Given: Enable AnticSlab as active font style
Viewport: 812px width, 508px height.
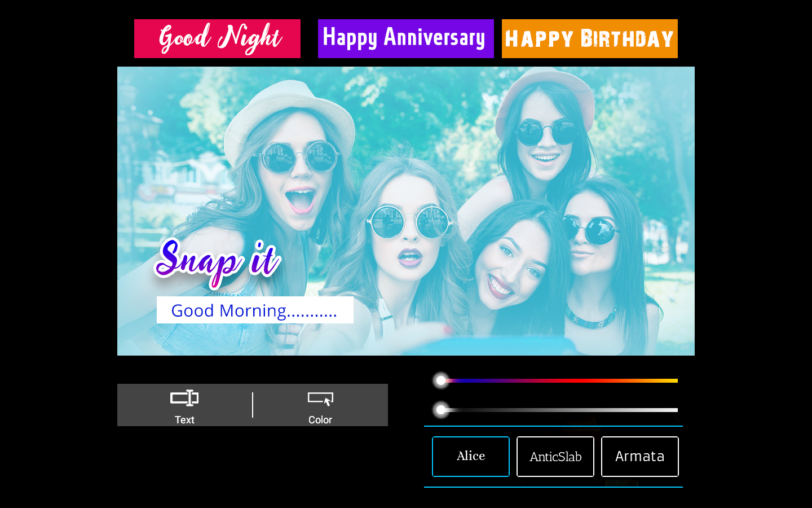Looking at the screenshot, I should click(x=555, y=456).
